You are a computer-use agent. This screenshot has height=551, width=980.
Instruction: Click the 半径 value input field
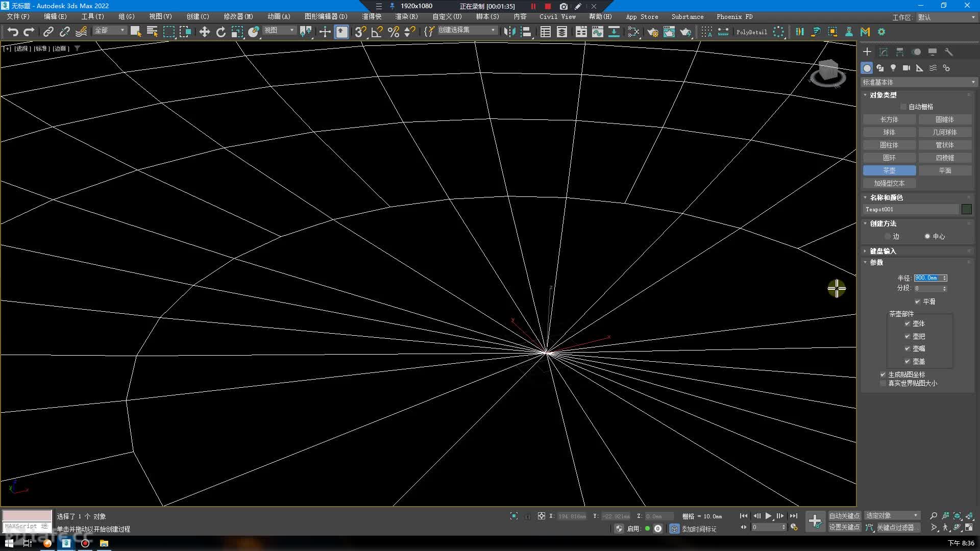point(927,278)
